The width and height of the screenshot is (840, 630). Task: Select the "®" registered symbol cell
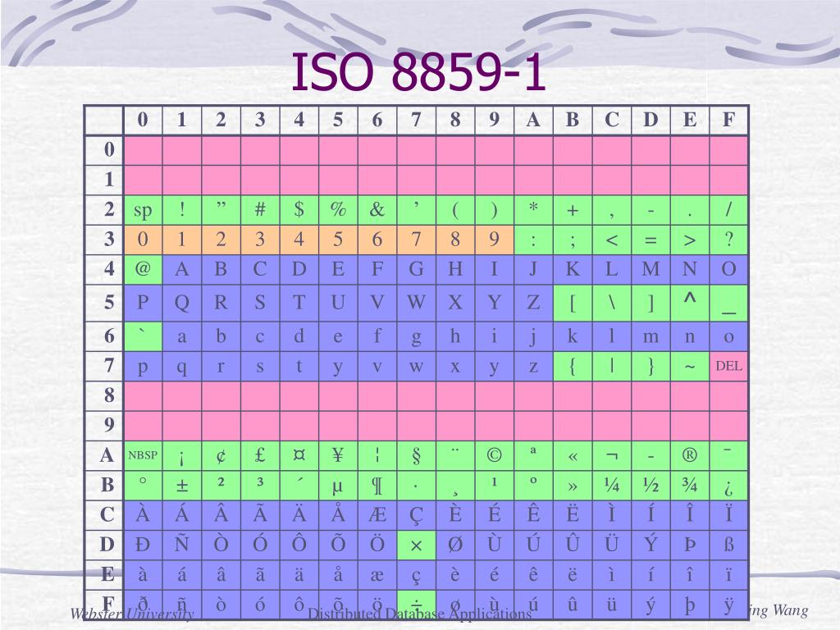690,456
